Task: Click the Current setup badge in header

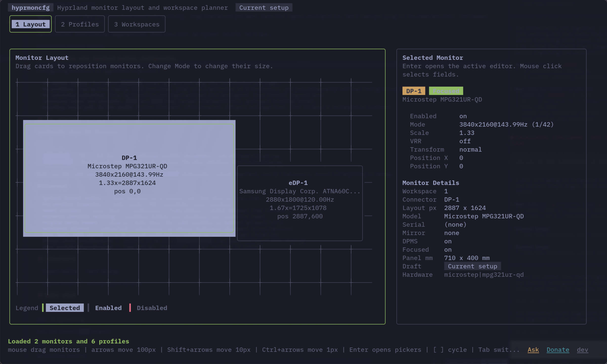Action: [x=264, y=7]
